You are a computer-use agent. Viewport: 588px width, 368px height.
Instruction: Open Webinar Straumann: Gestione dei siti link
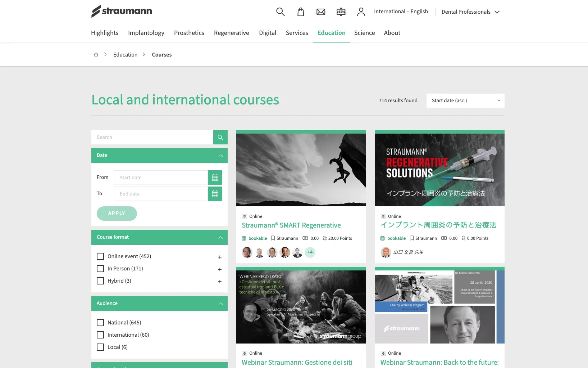pos(297,363)
